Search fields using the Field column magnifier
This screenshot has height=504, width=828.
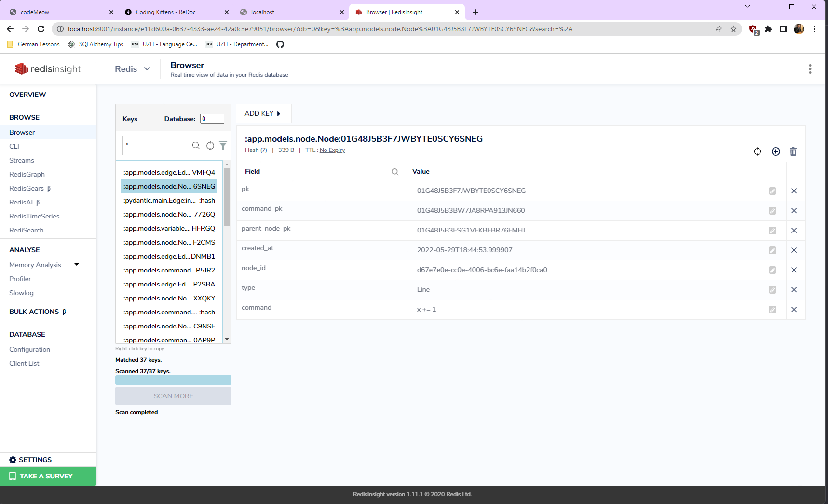395,172
